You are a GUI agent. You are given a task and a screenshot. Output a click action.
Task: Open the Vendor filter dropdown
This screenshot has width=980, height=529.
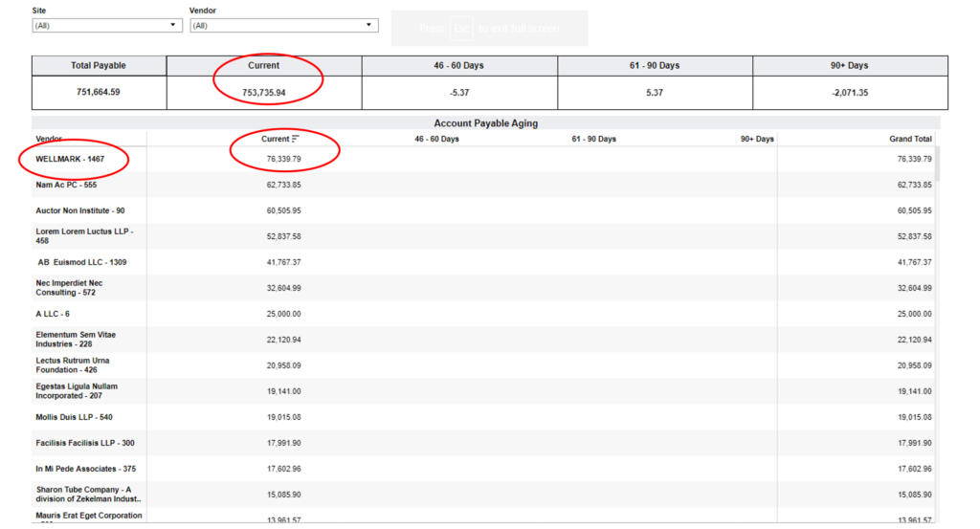pyautogui.click(x=283, y=26)
